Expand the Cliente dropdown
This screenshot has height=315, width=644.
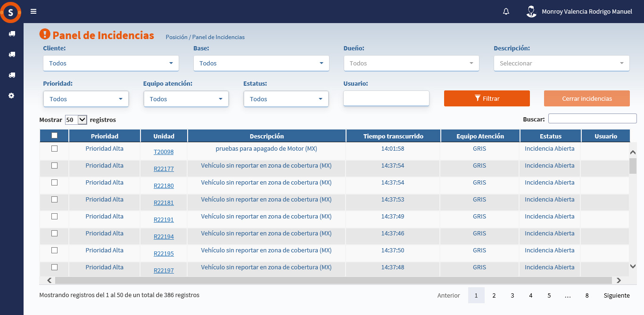pos(111,63)
